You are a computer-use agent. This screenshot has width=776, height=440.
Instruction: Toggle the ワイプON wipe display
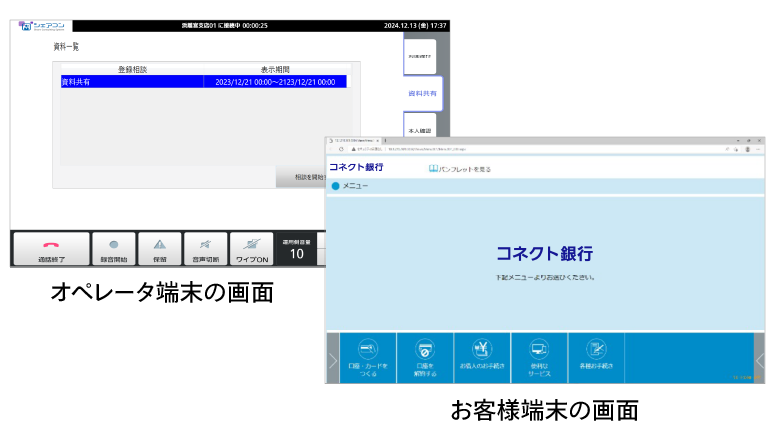251,245
